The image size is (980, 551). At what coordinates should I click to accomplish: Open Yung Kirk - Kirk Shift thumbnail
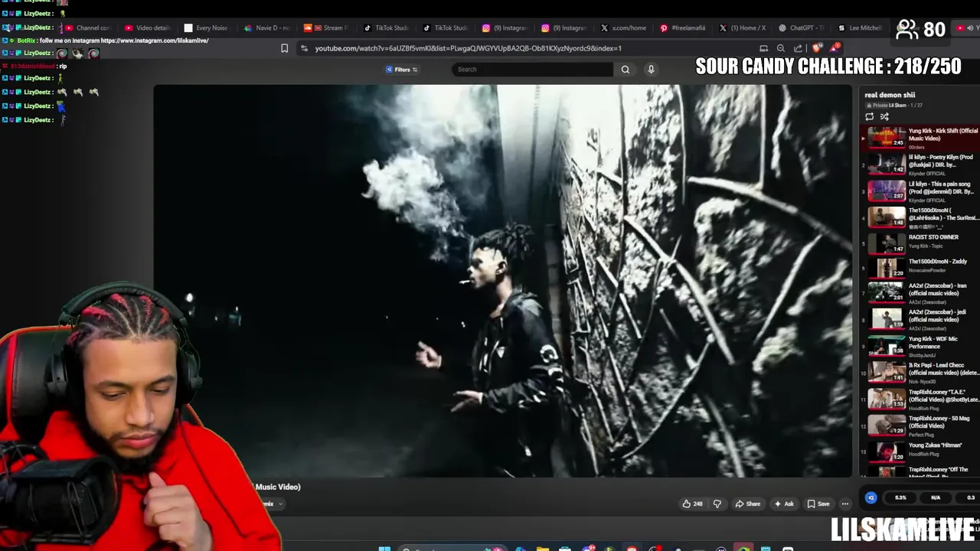886,138
